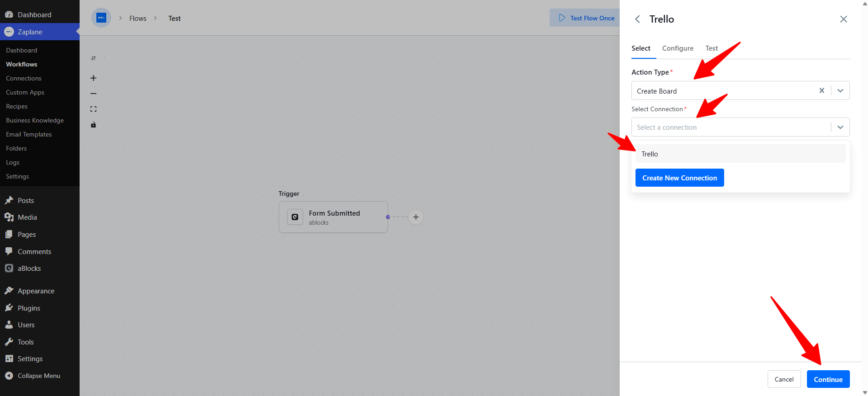Click the aBlocks icon in trigger node
The width and height of the screenshot is (868, 396).
295,217
